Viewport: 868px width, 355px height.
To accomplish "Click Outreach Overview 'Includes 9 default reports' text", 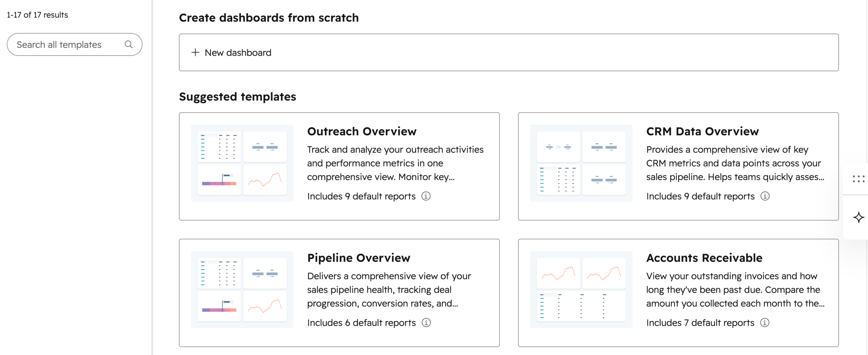I will click(361, 196).
